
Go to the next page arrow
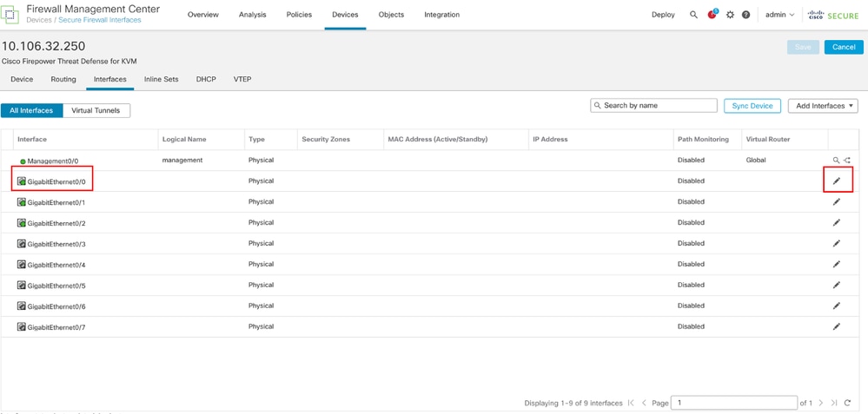[821, 403]
